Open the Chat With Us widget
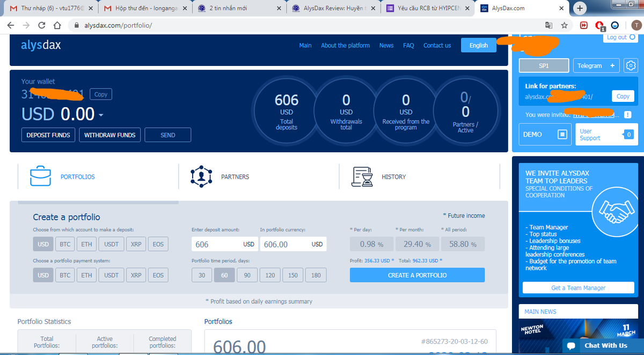Screen dimensions: 644x355 click(x=603, y=346)
